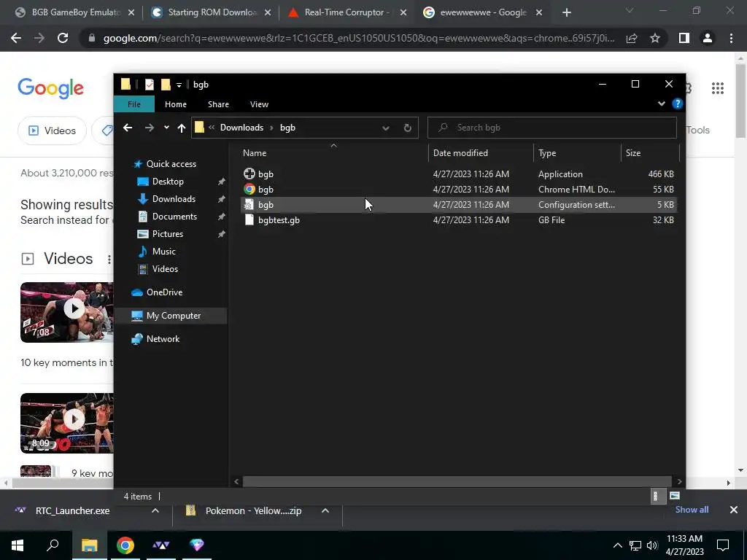Open Downloads in navigation pane
The width and height of the screenshot is (747, 560).
click(174, 199)
